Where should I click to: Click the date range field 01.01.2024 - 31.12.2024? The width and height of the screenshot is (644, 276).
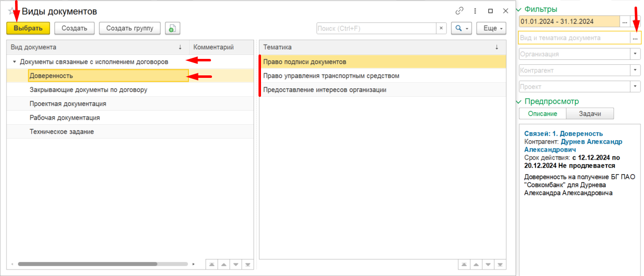(569, 21)
